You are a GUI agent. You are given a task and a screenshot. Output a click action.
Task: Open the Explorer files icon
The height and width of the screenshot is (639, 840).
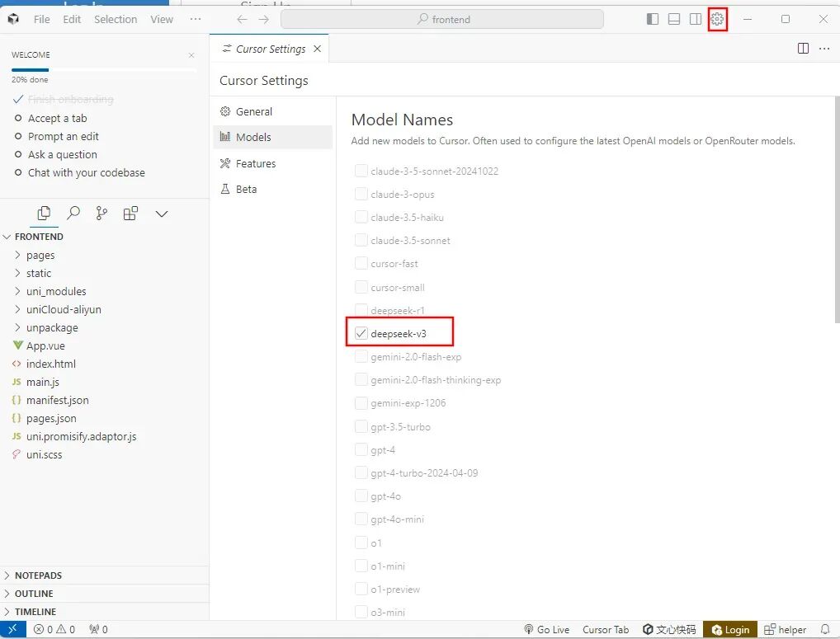pos(44,214)
